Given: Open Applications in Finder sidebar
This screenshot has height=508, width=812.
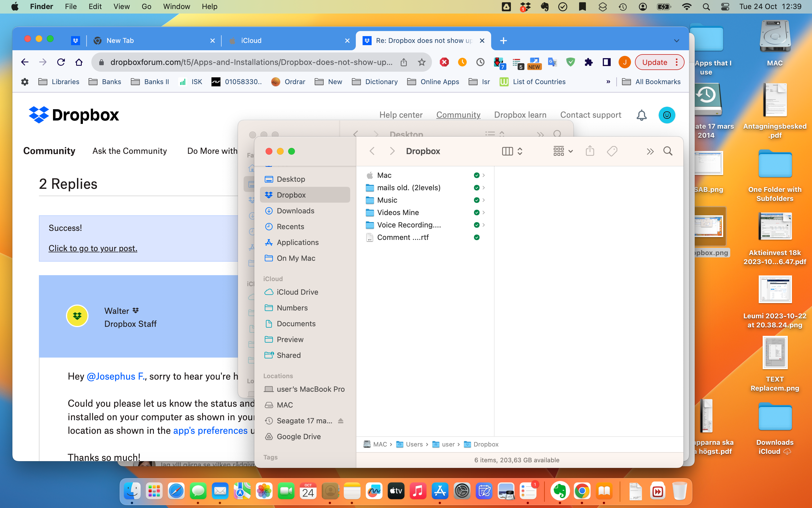Looking at the screenshot, I should pos(305,242).
